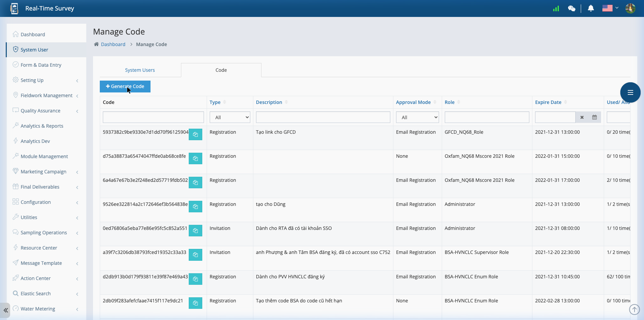Open the chat messenger icon in the header

(x=572, y=8)
